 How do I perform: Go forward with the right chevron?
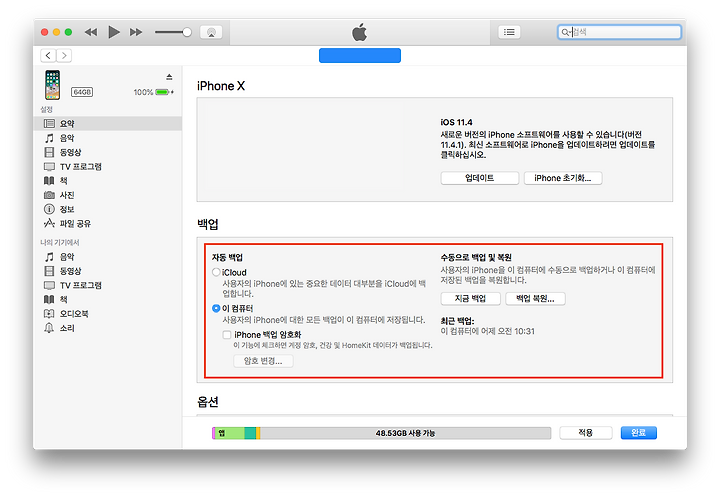point(64,56)
